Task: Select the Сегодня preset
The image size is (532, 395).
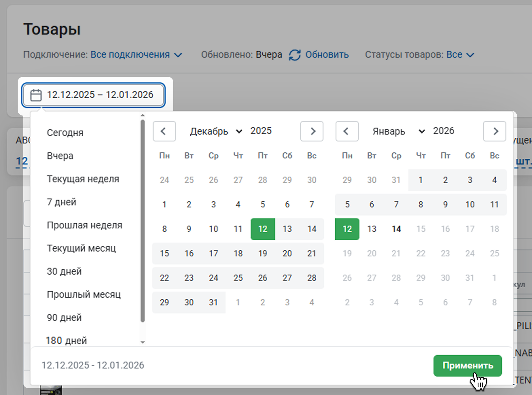Action: [65, 133]
